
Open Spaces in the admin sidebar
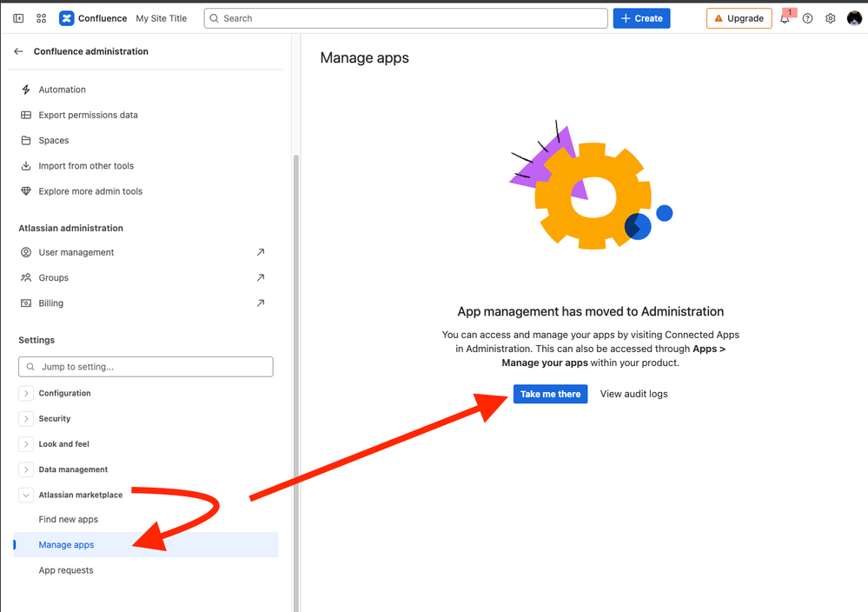tap(54, 141)
